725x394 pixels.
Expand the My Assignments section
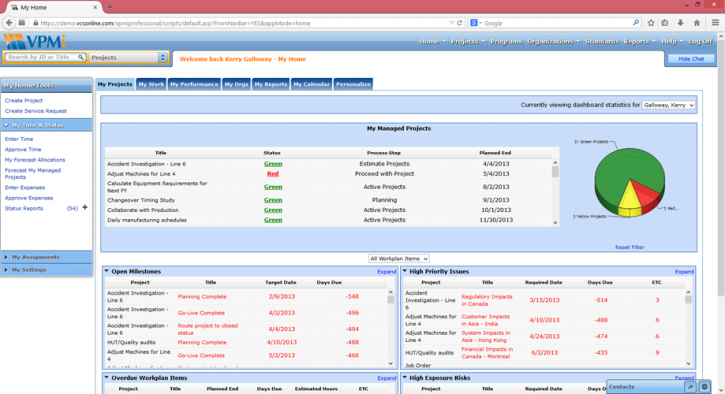point(46,257)
